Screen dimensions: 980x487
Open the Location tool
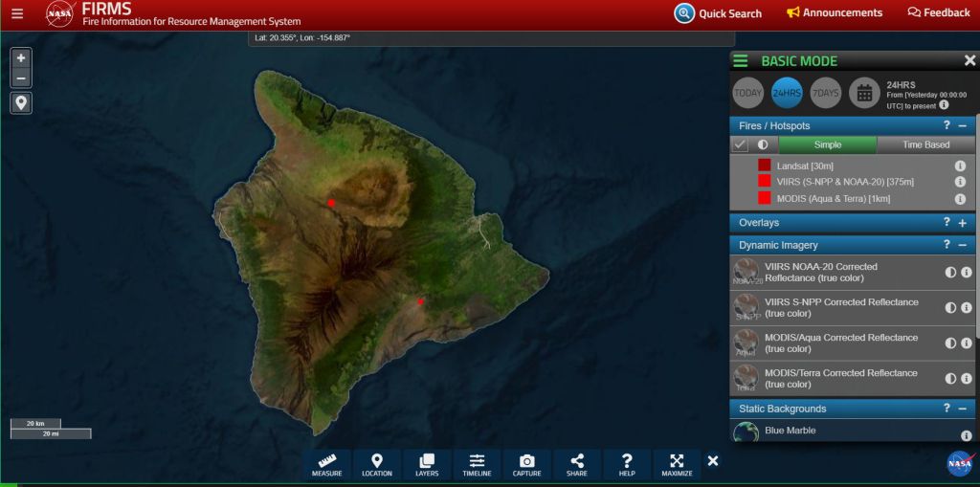(377, 464)
